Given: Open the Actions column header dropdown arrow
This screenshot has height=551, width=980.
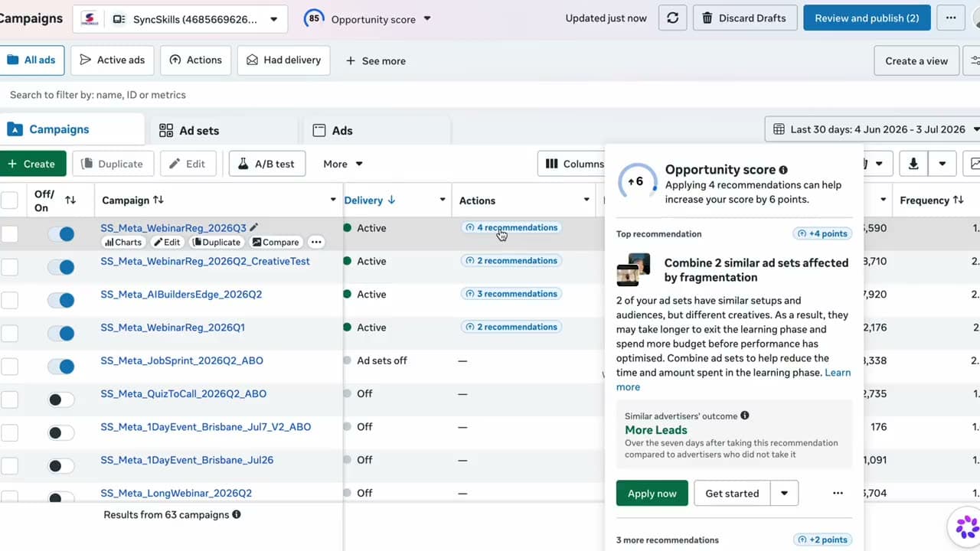Looking at the screenshot, I should coord(586,201).
